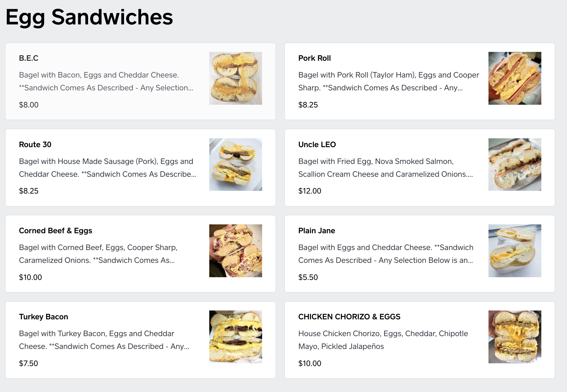Select the Pork Roll item title
This screenshot has height=392, width=567.
coord(314,58)
